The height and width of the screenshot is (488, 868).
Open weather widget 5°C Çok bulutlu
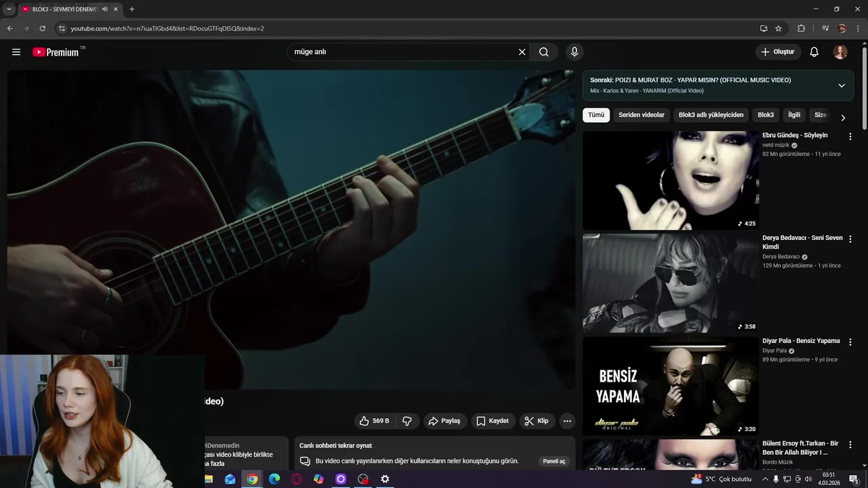click(722, 479)
